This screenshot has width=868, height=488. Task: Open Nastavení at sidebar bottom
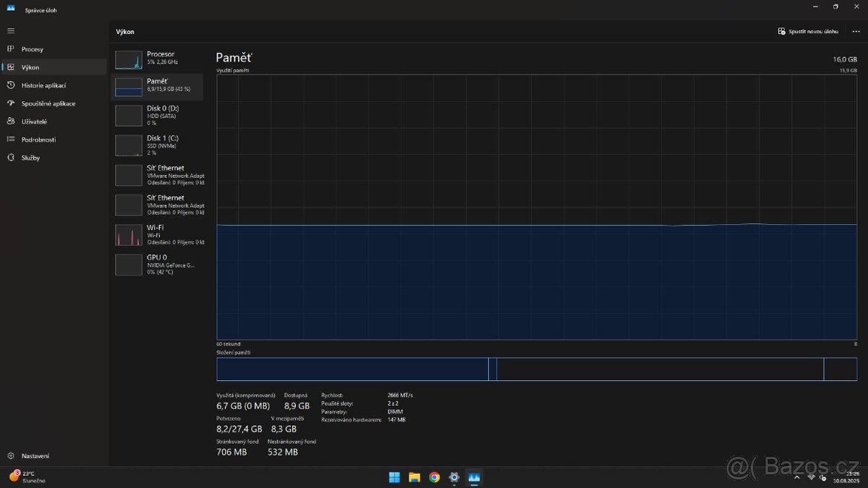point(35,456)
